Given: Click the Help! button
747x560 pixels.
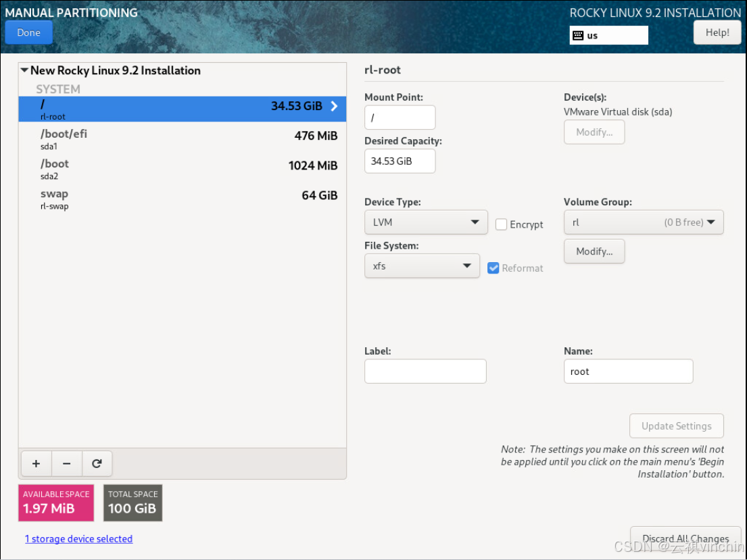Looking at the screenshot, I should (717, 32).
